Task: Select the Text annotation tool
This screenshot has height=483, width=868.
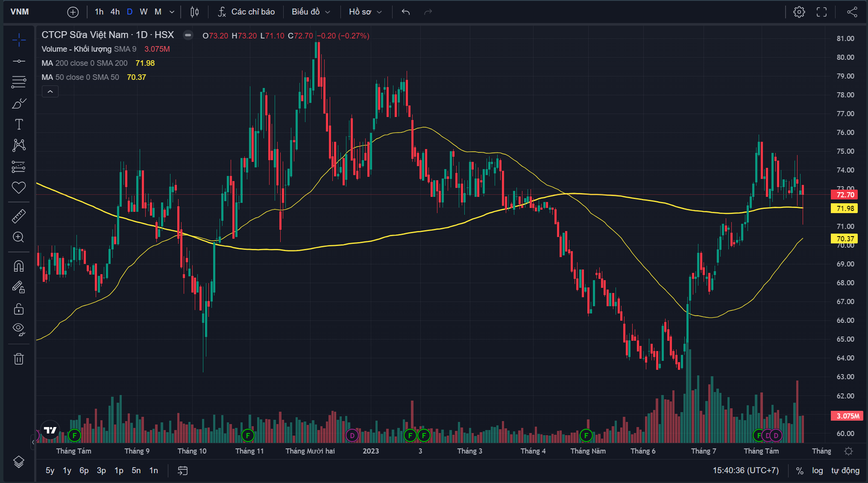Action: [19, 124]
